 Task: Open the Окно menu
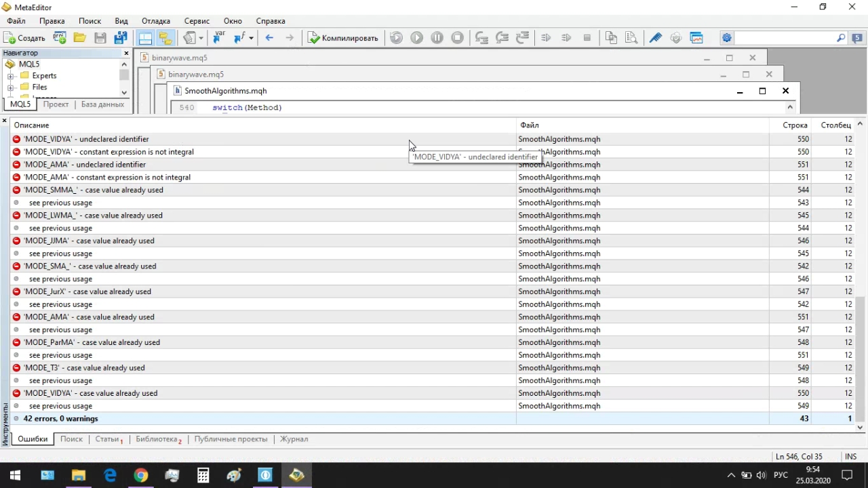(233, 21)
